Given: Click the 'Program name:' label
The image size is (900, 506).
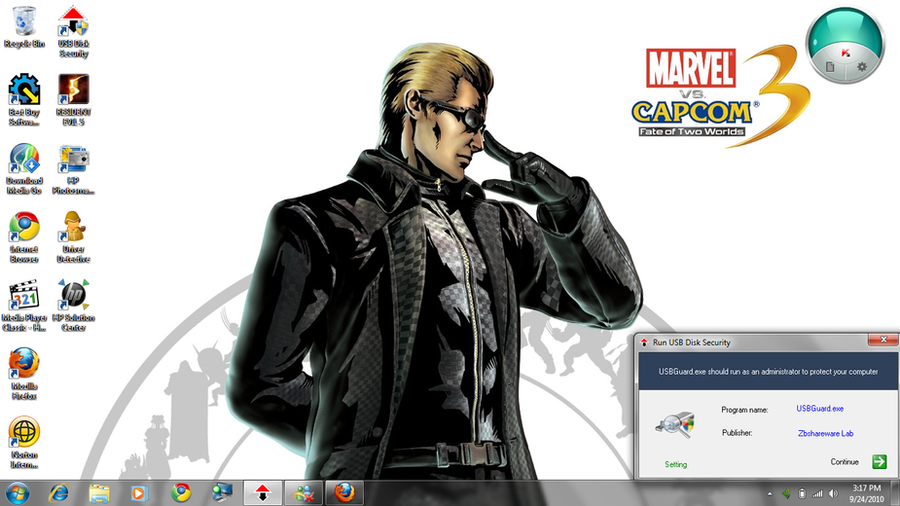Looking at the screenshot, I should (x=744, y=410).
